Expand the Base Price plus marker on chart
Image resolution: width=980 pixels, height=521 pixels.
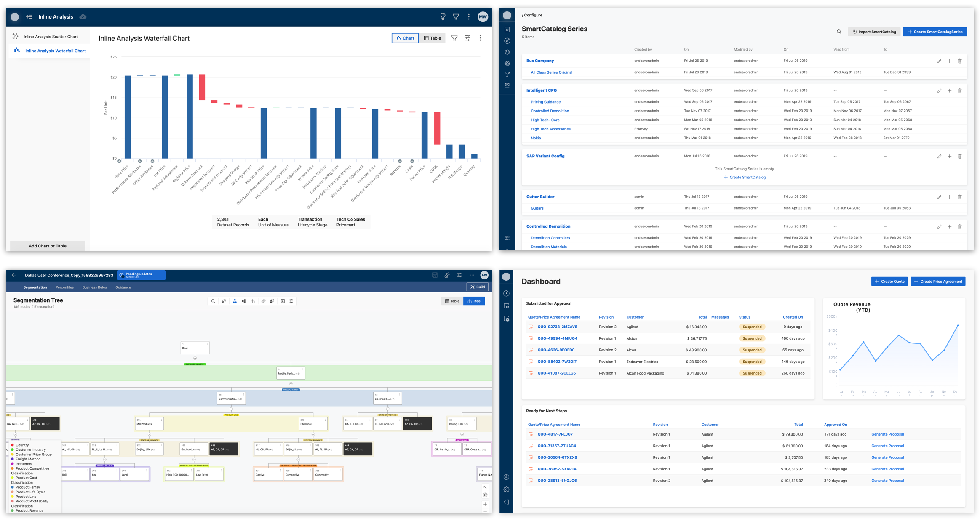tap(120, 161)
